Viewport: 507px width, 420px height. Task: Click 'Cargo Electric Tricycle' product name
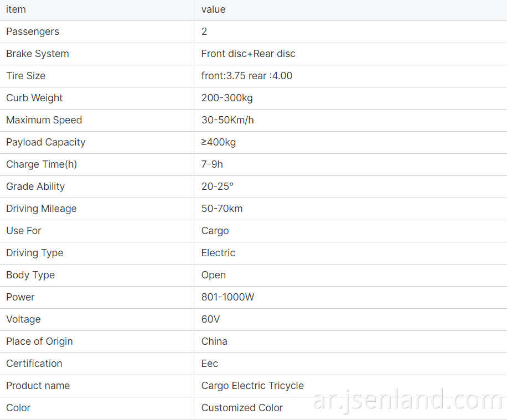[252, 386]
